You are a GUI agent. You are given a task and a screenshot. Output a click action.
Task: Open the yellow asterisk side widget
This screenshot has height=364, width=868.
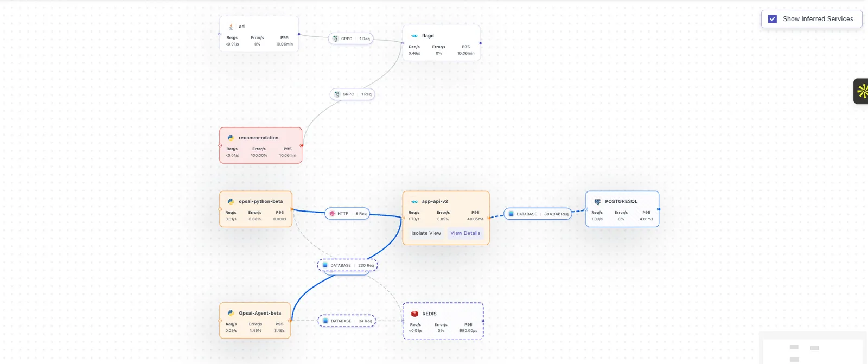tap(861, 91)
